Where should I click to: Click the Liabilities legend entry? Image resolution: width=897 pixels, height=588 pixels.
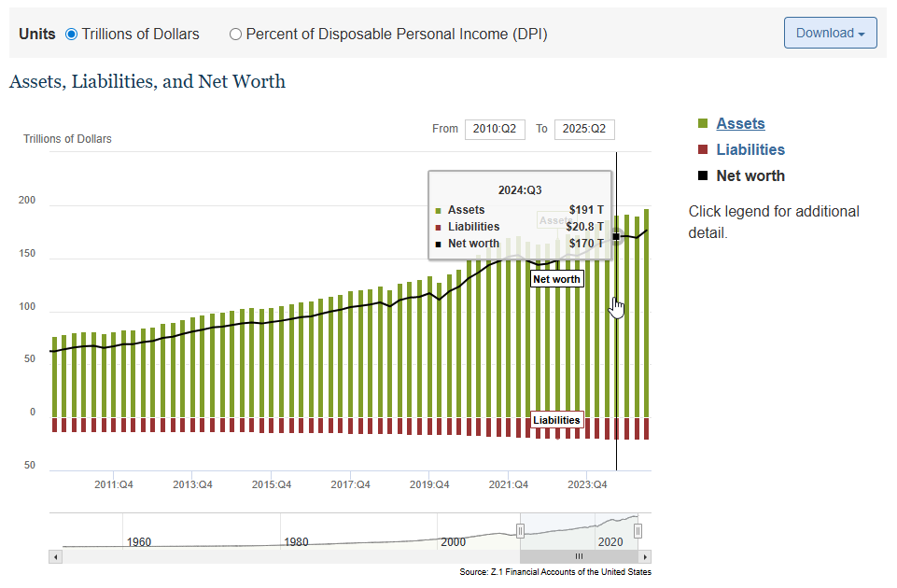pos(750,149)
